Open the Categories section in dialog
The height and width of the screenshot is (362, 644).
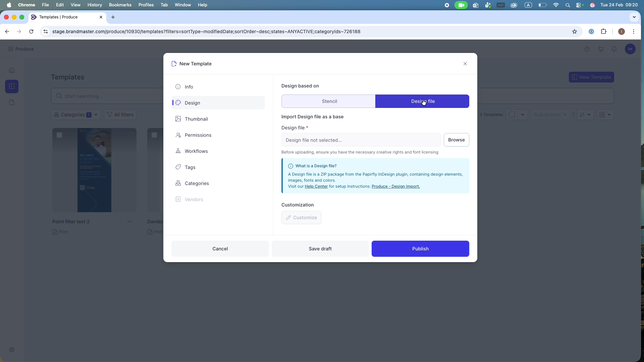pos(218,183)
